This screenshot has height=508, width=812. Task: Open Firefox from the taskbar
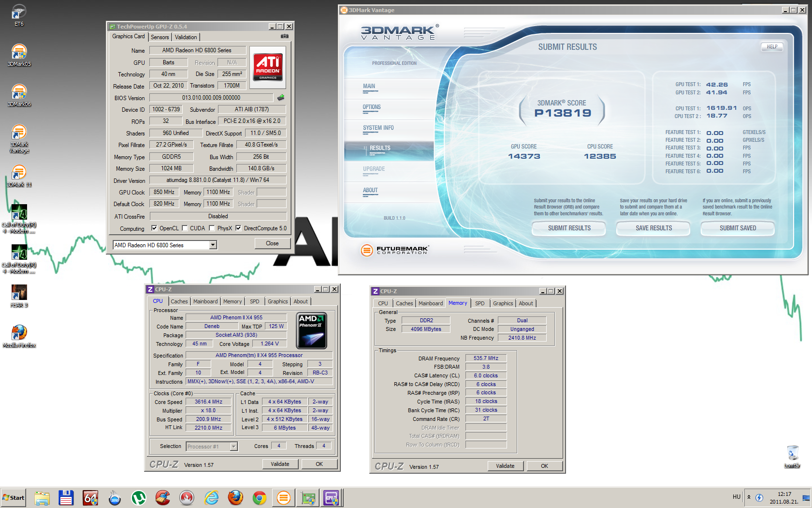tap(235, 498)
